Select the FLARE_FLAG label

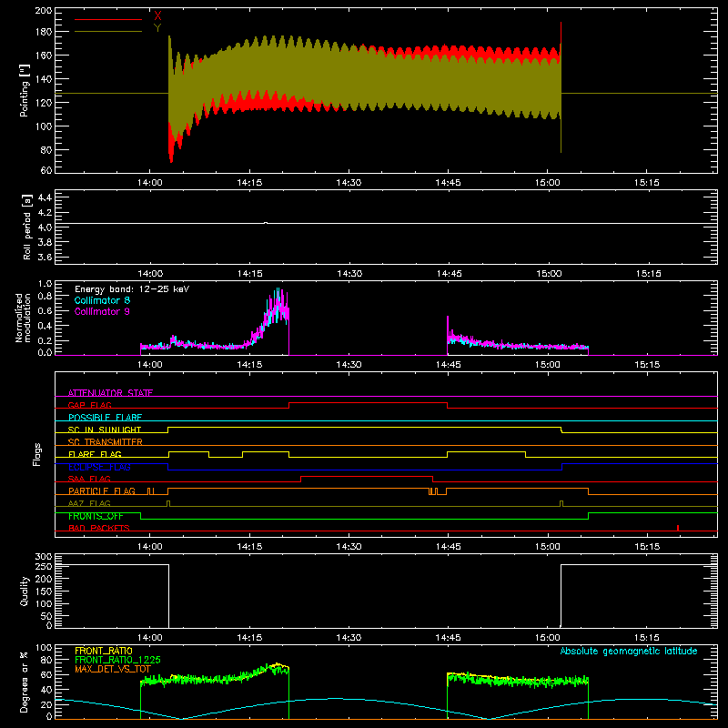click(95, 454)
